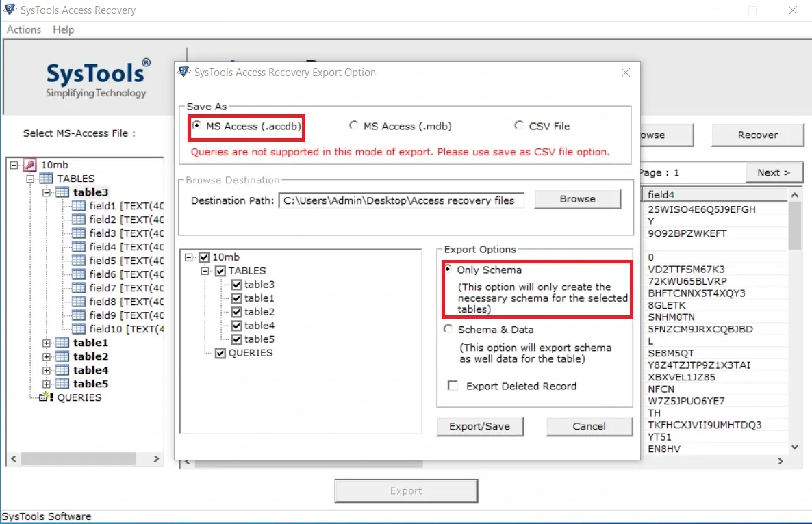The width and height of the screenshot is (812, 524).
Task: Uncheck table4 checkbox in export tree
Action: 237,326
